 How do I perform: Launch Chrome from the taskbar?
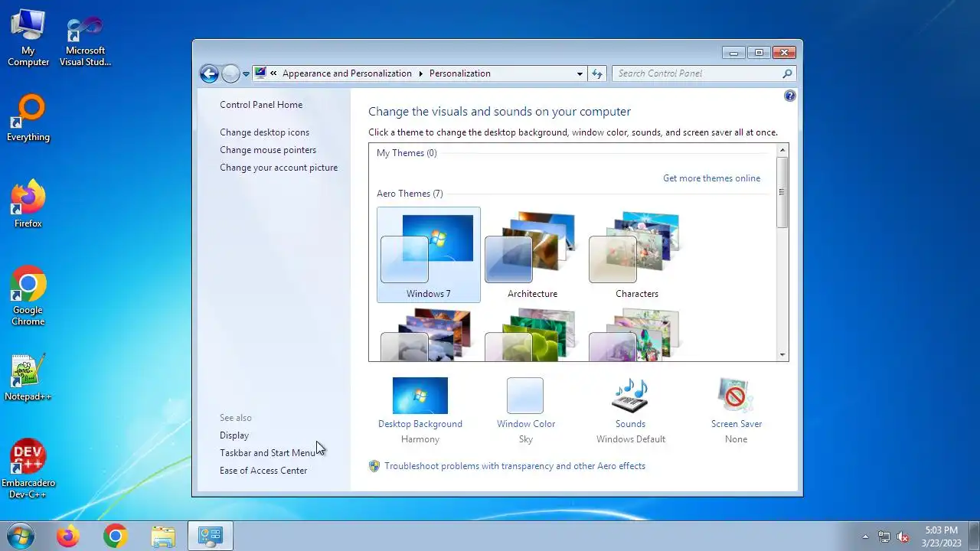116,536
